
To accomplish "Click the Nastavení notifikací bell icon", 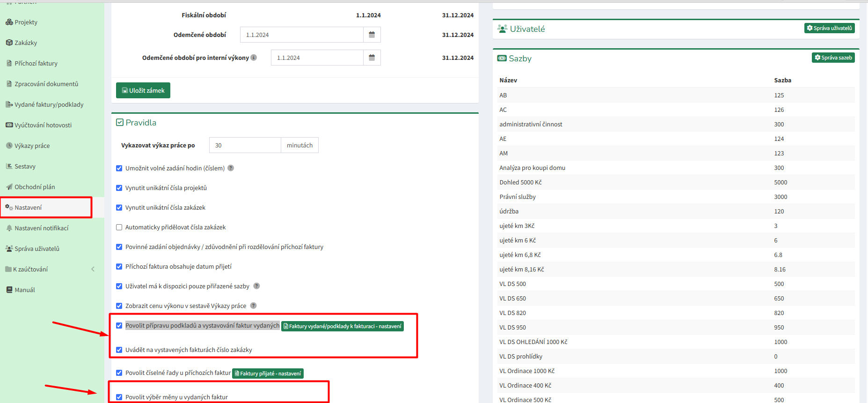I will pyautogui.click(x=9, y=228).
